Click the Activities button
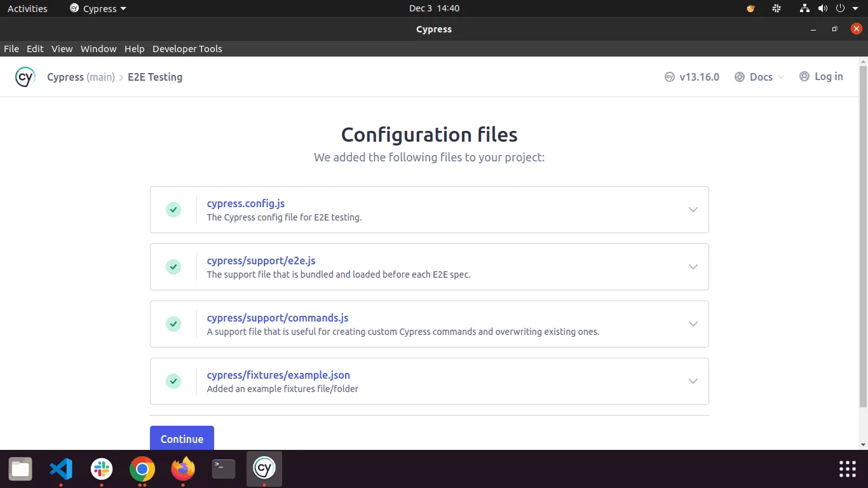Viewport: 868px width, 488px height. coord(27,8)
